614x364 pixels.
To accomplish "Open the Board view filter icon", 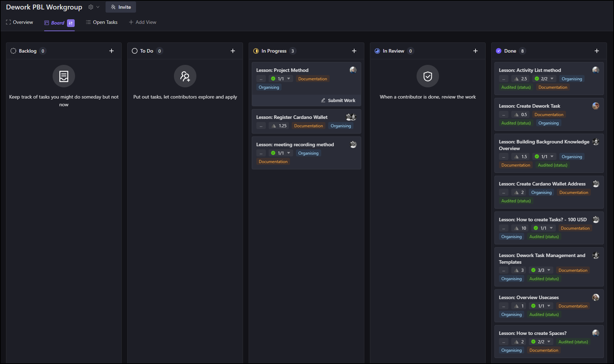I will [x=71, y=23].
